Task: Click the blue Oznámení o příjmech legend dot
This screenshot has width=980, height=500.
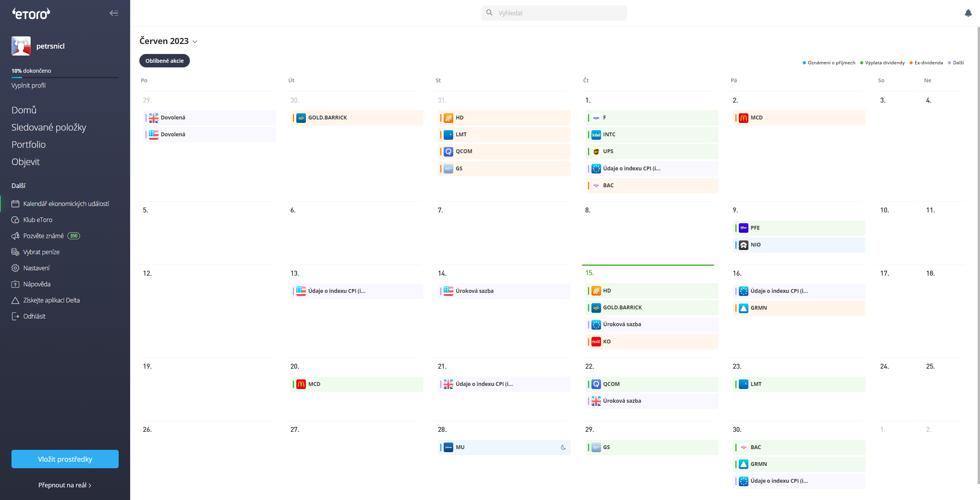Action: click(804, 63)
